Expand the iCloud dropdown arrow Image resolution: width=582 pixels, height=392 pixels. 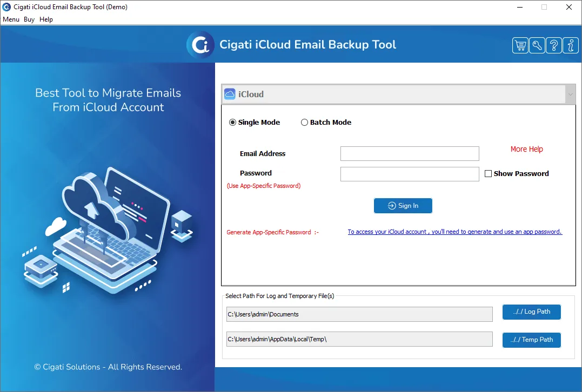pos(570,94)
